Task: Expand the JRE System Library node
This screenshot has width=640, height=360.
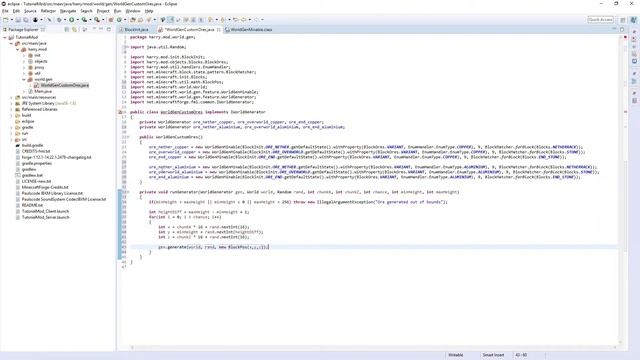Action: 11,103
